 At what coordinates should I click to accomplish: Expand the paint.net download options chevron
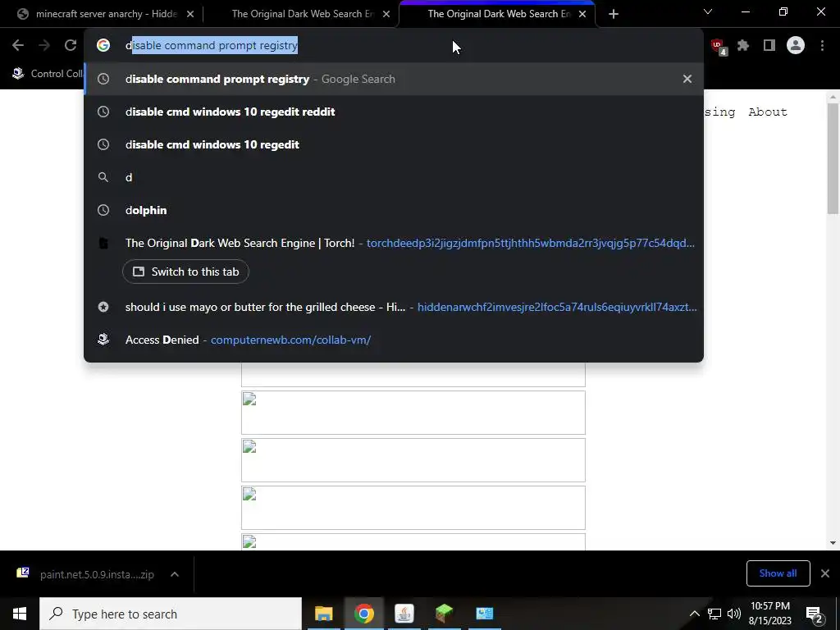(175, 574)
